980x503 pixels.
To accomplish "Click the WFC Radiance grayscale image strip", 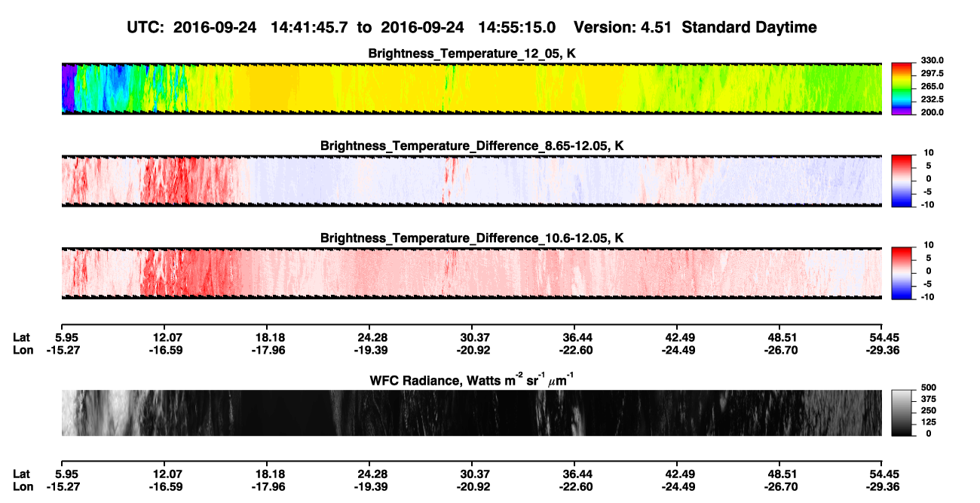I will click(x=471, y=413).
